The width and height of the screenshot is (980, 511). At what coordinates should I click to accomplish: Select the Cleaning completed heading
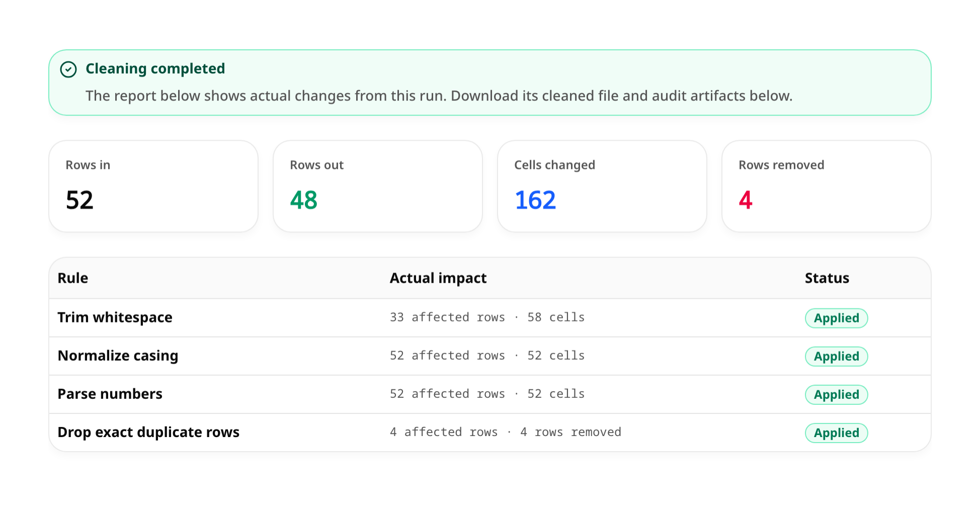155,68
